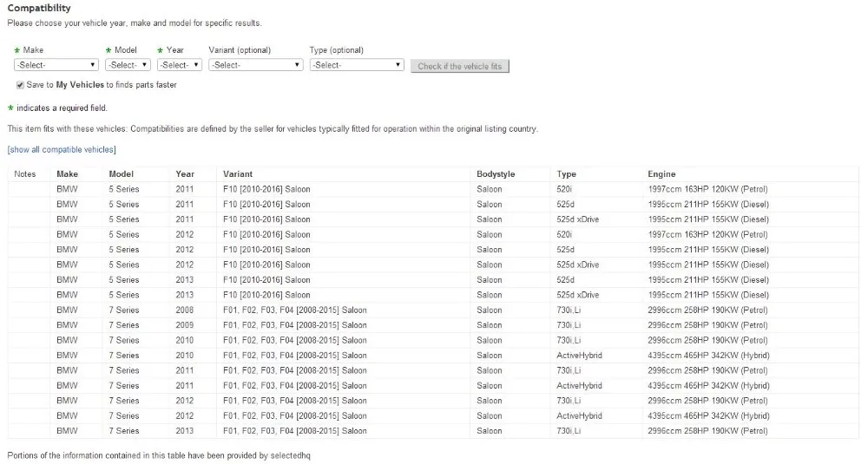Screen dimensions: 868x464
Task: Click BMW make in the 2009 row
Action: (x=67, y=325)
